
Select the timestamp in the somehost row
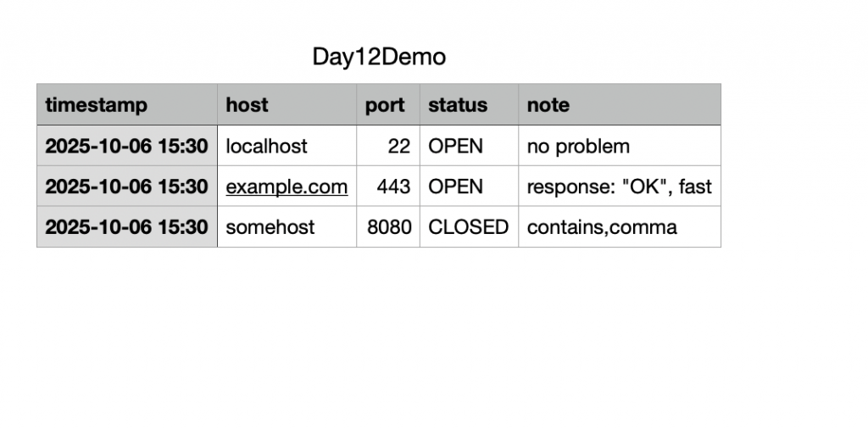[x=127, y=227]
